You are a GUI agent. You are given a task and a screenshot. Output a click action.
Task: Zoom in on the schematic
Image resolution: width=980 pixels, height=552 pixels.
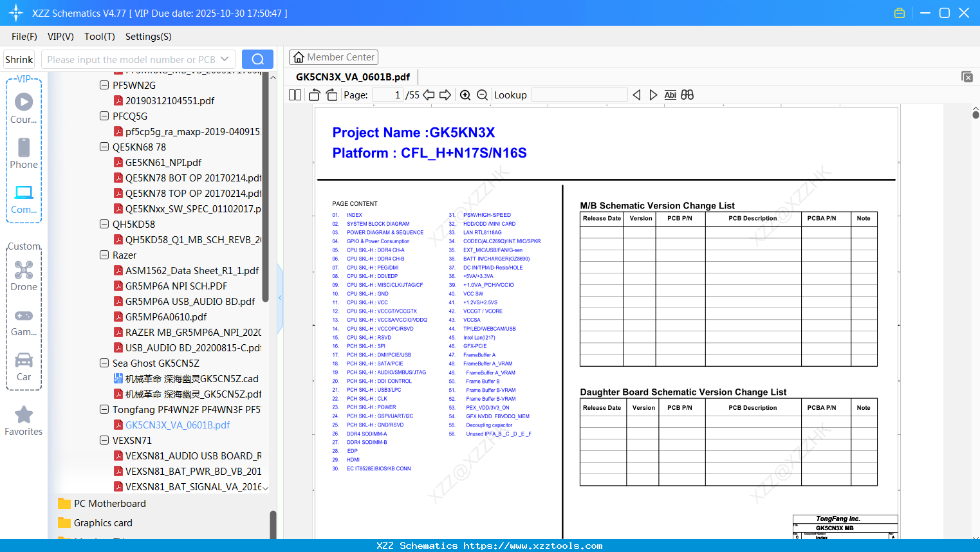(x=465, y=95)
